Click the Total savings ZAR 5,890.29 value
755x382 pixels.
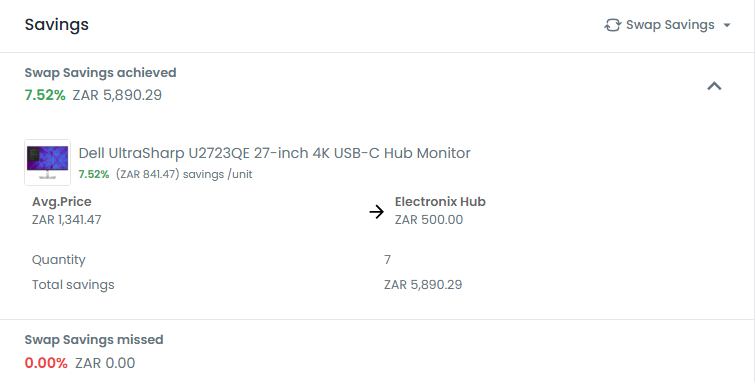[423, 285]
